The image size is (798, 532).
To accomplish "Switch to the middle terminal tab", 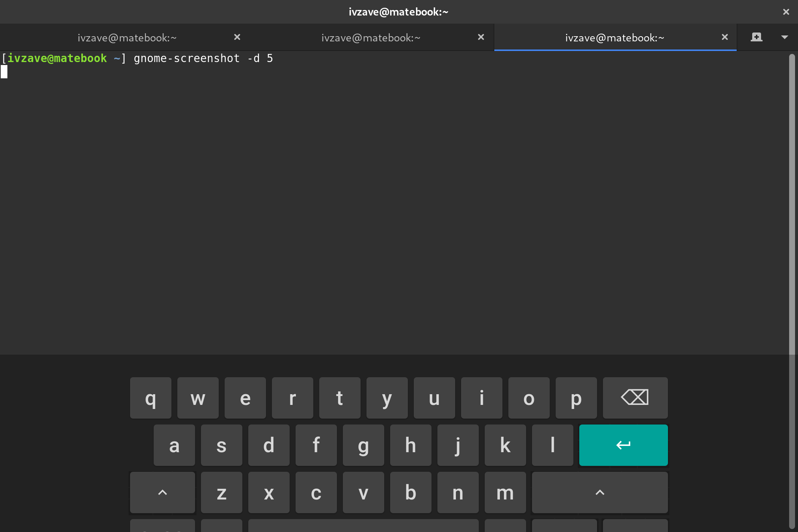I will (371, 38).
